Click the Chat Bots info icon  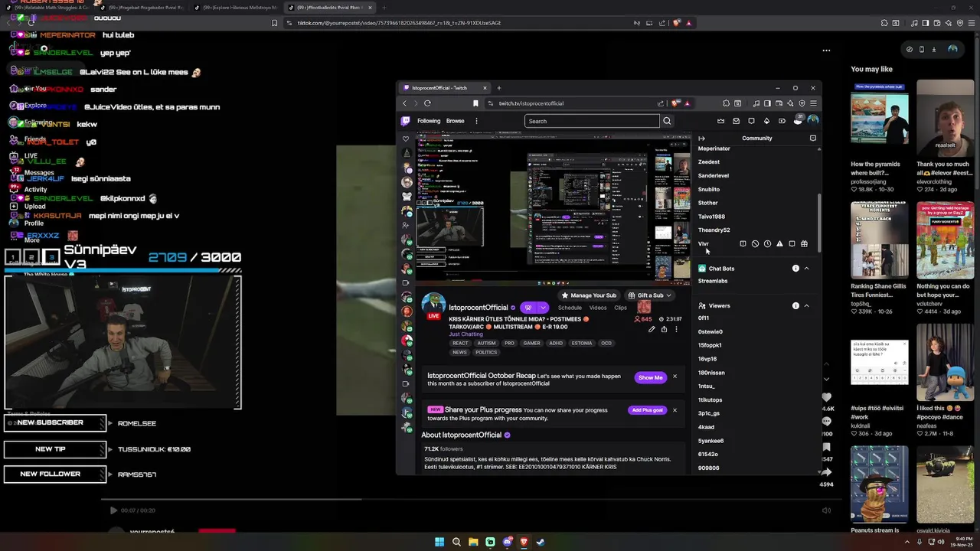(x=795, y=269)
